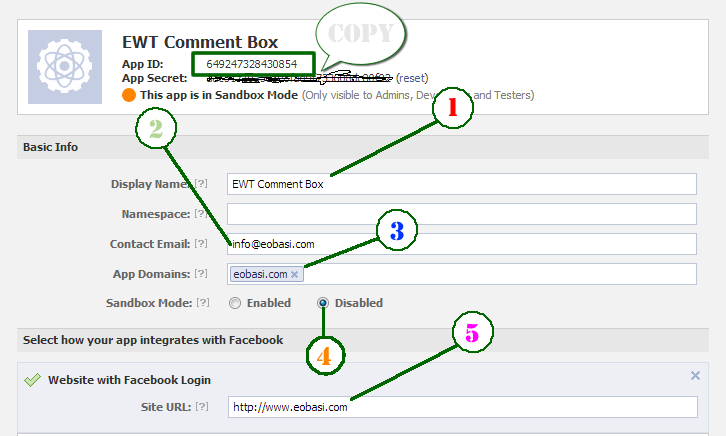Click the help [?] next to Namespace
Viewport: 726px width, 436px height.
pos(201,214)
